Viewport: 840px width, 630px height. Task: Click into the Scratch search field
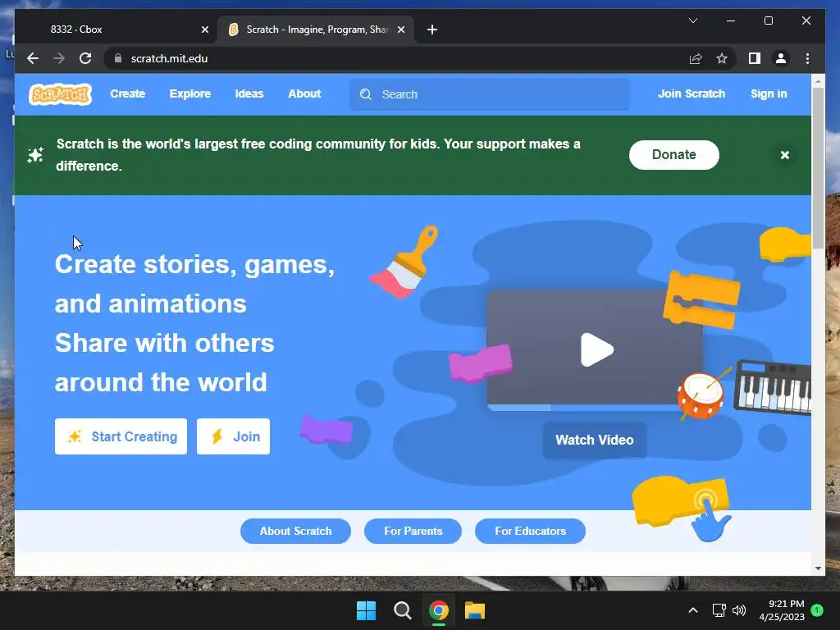[x=489, y=94]
